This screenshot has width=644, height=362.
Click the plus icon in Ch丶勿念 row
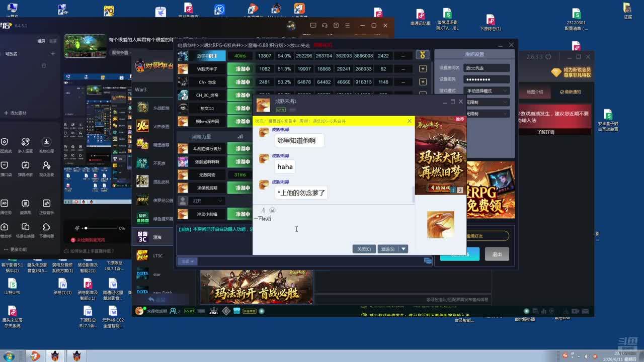[x=423, y=82]
